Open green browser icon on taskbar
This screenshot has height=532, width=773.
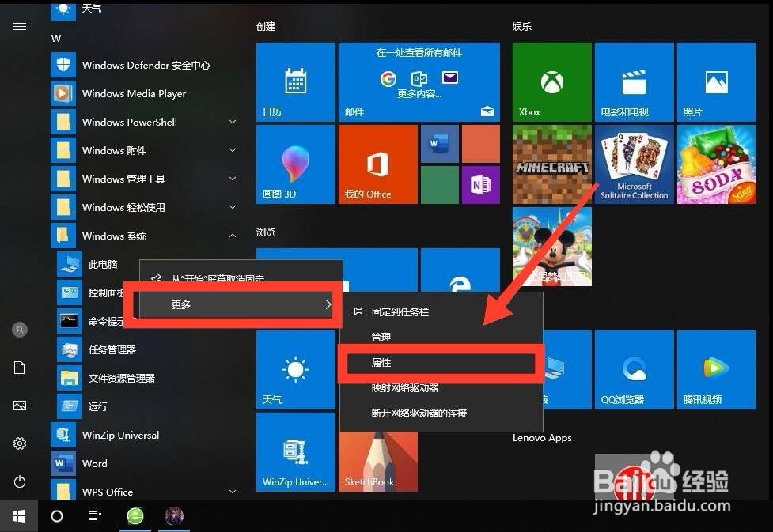tap(135, 516)
